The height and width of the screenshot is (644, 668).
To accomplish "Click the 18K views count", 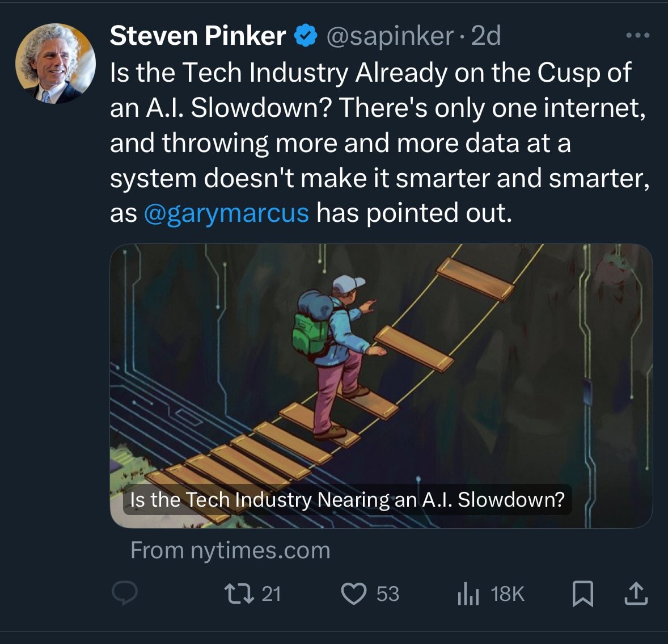I will click(508, 594).
